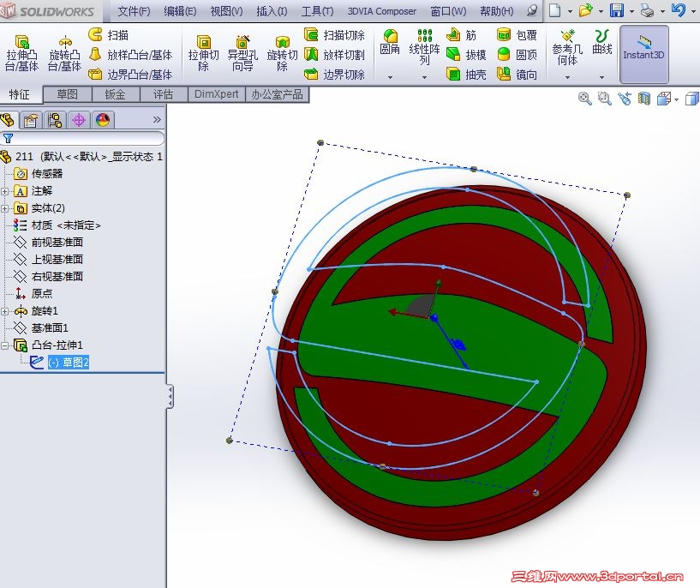700x588 pixels.
Task: Click the Previous View icon
Action: point(625,99)
